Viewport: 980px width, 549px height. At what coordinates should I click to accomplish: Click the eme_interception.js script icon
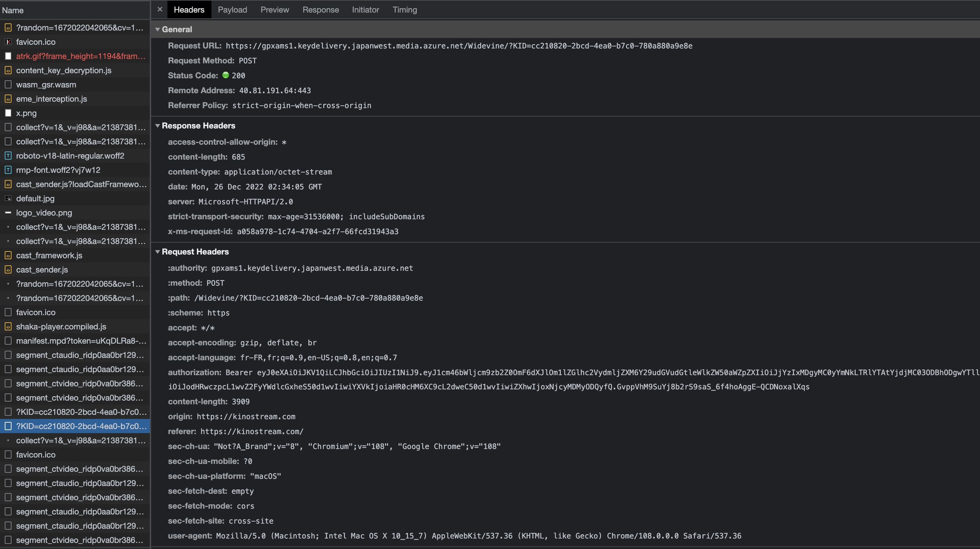click(x=8, y=99)
